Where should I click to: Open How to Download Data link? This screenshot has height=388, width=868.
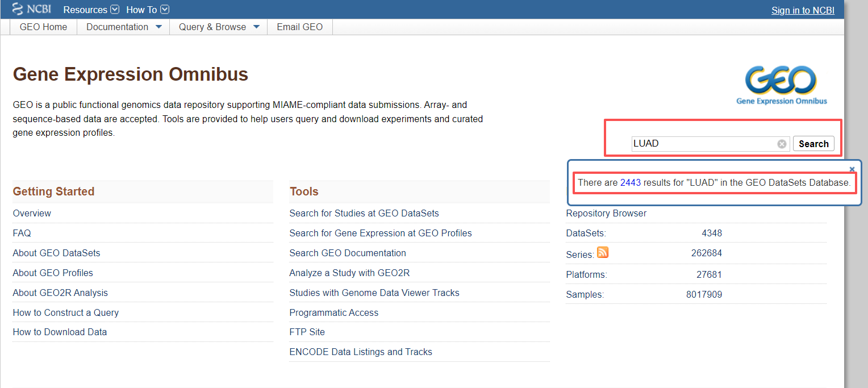(60, 332)
